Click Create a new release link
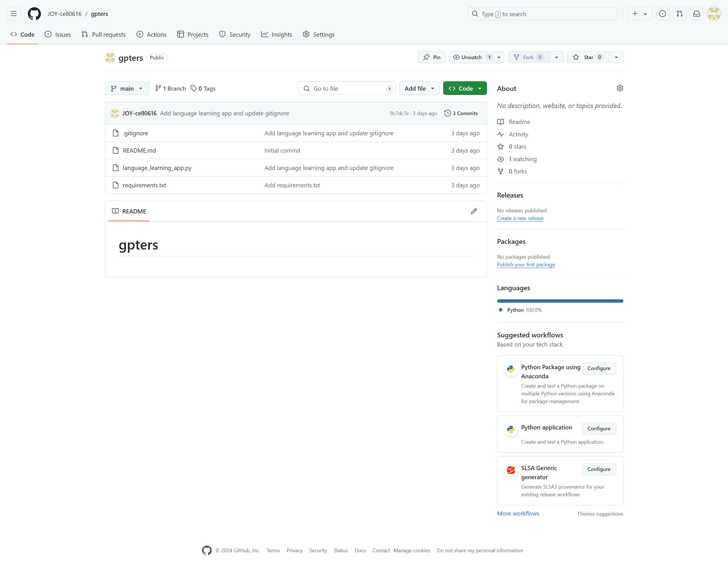 tap(520, 218)
